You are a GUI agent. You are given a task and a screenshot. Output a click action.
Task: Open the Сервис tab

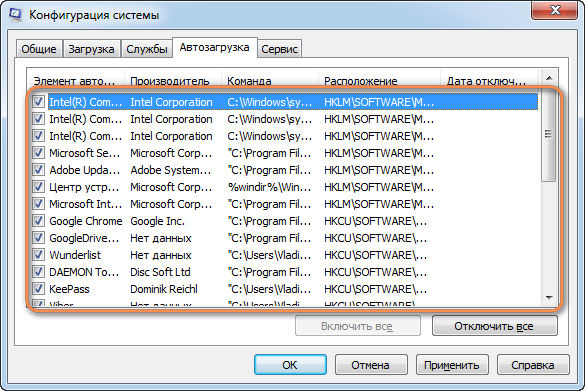[279, 49]
